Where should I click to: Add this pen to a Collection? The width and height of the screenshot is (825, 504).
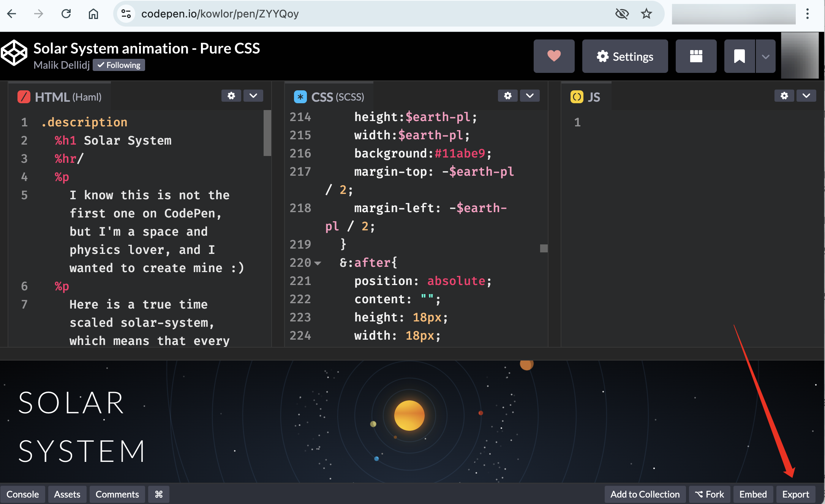645,494
